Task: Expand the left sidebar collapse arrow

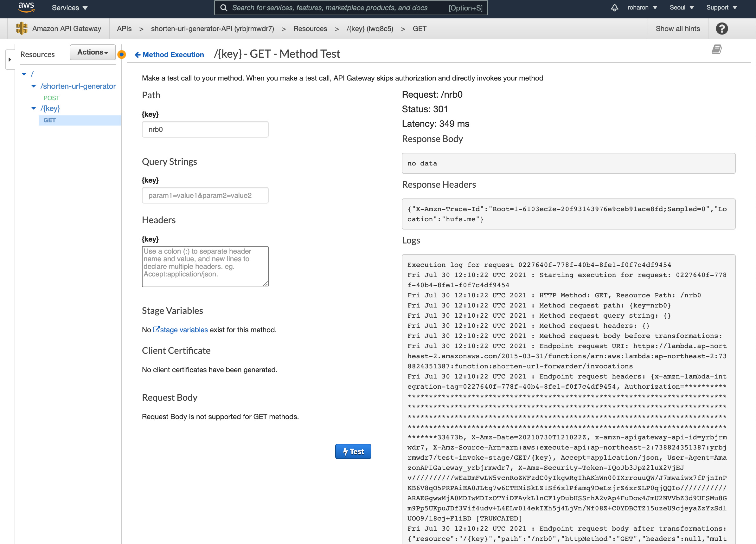Action: 10,60
